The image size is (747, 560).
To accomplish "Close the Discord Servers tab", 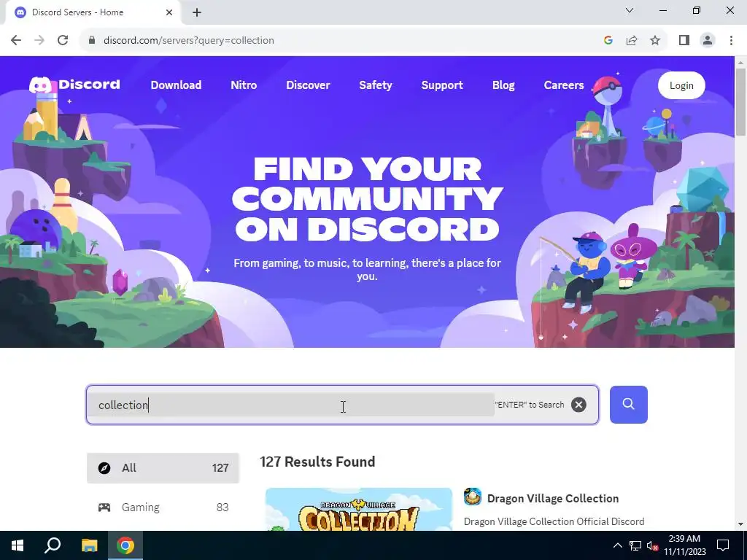I will [169, 12].
